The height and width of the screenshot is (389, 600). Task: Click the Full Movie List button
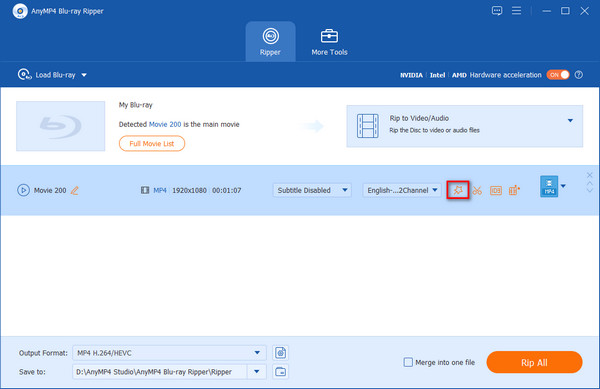coord(152,144)
